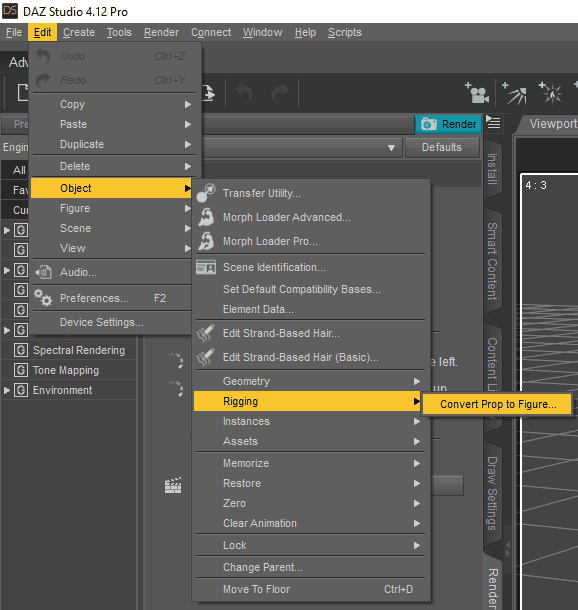The image size is (578, 610).
Task: Click the Edit Strand-Based Hair icon
Action: 206,333
